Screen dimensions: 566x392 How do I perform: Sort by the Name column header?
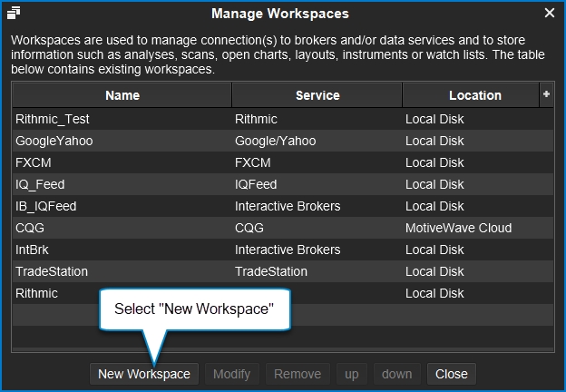(x=122, y=95)
